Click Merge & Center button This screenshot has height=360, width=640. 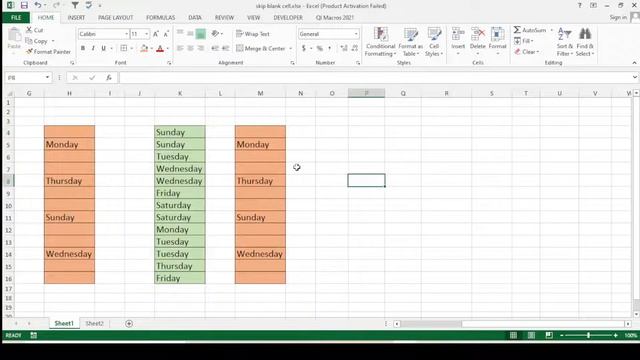point(261,48)
